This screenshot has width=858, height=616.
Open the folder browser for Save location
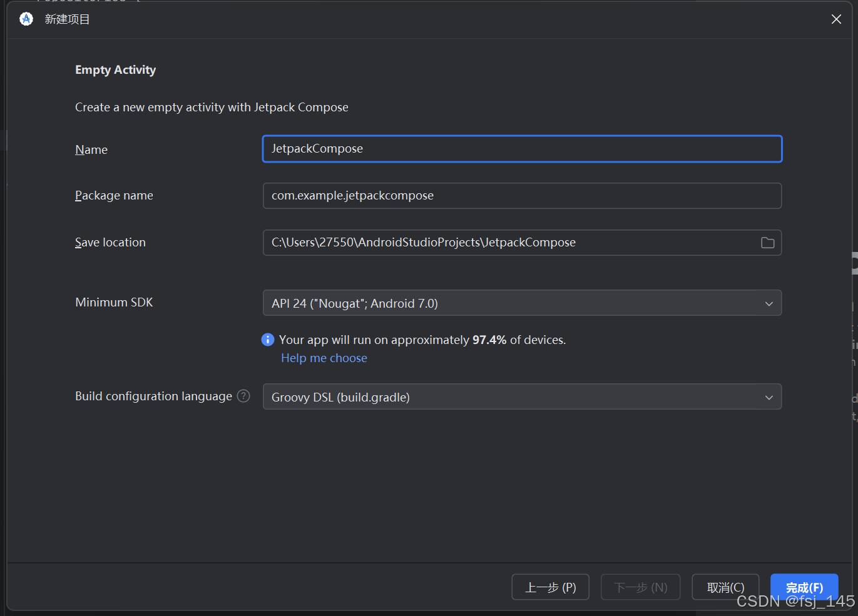(x=767, y=243)
